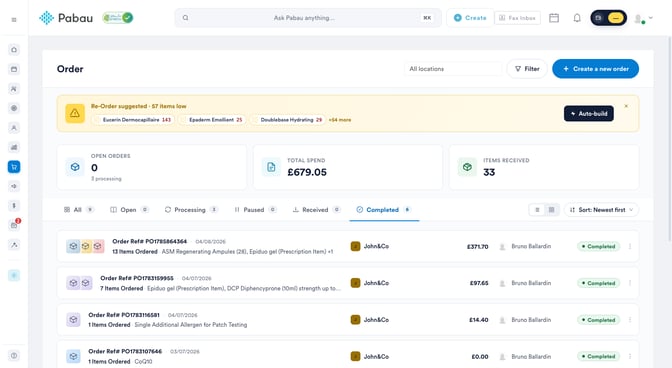
Task: Toggle the dark/yellow mode switch in header
Action: click(x=609, y=18)
